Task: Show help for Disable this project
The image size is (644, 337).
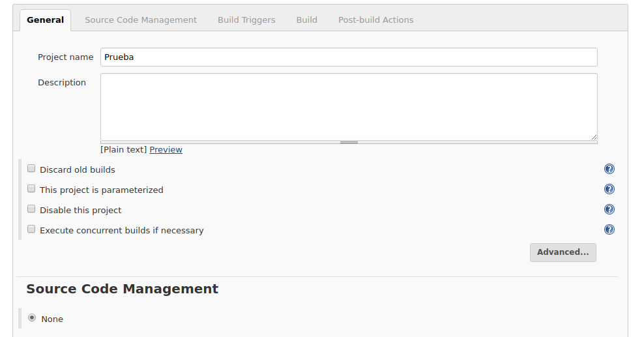Action: tap(609, 209)
